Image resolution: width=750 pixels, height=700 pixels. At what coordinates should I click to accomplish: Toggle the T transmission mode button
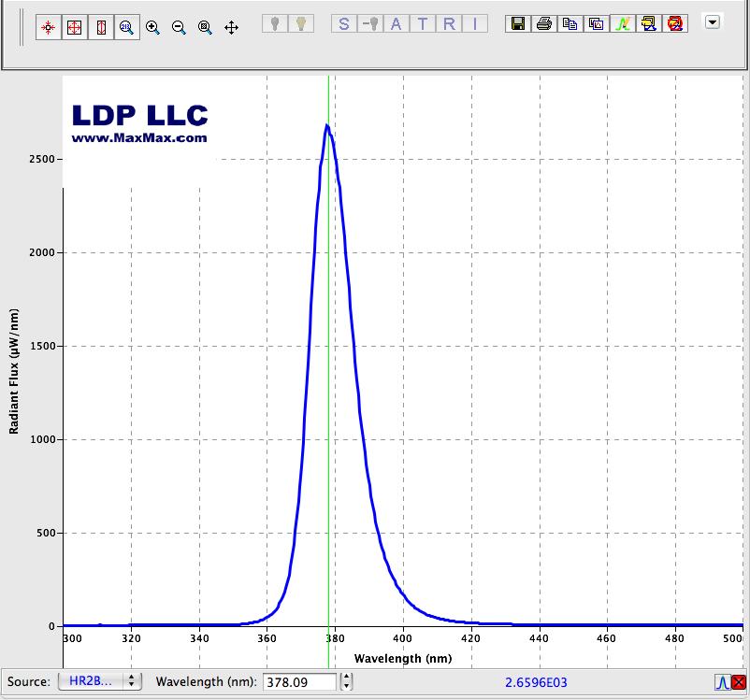click(x=423, y=23)
